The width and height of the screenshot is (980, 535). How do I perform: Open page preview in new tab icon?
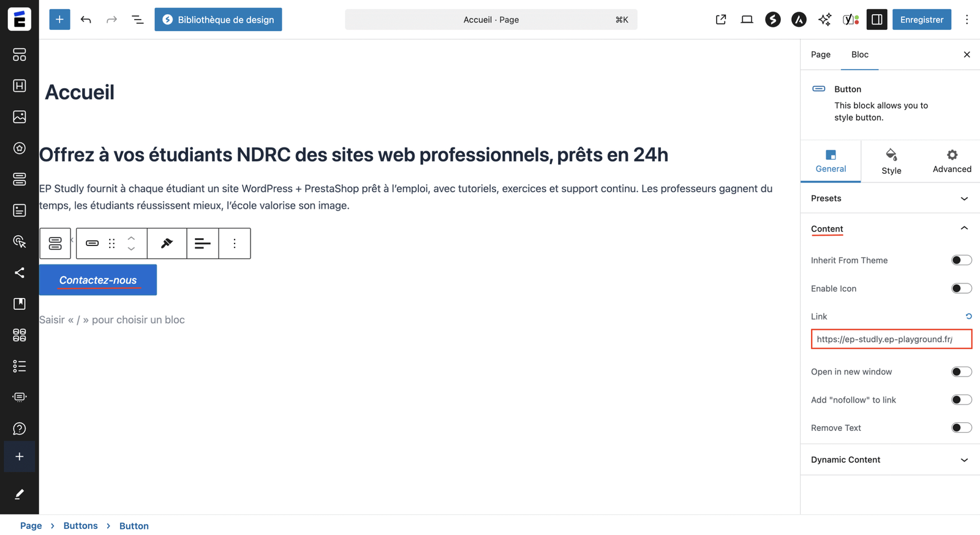click(x=721, y=20)
